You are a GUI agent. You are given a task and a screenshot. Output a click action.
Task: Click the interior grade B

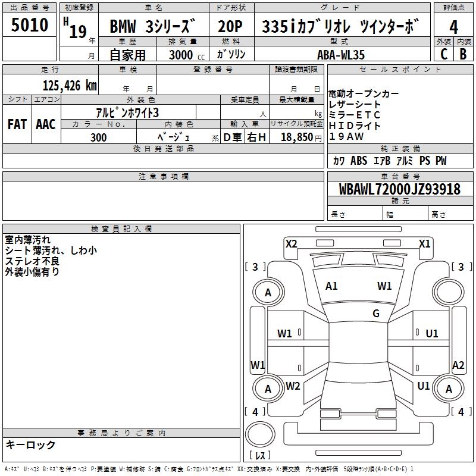tap(464, 54)
